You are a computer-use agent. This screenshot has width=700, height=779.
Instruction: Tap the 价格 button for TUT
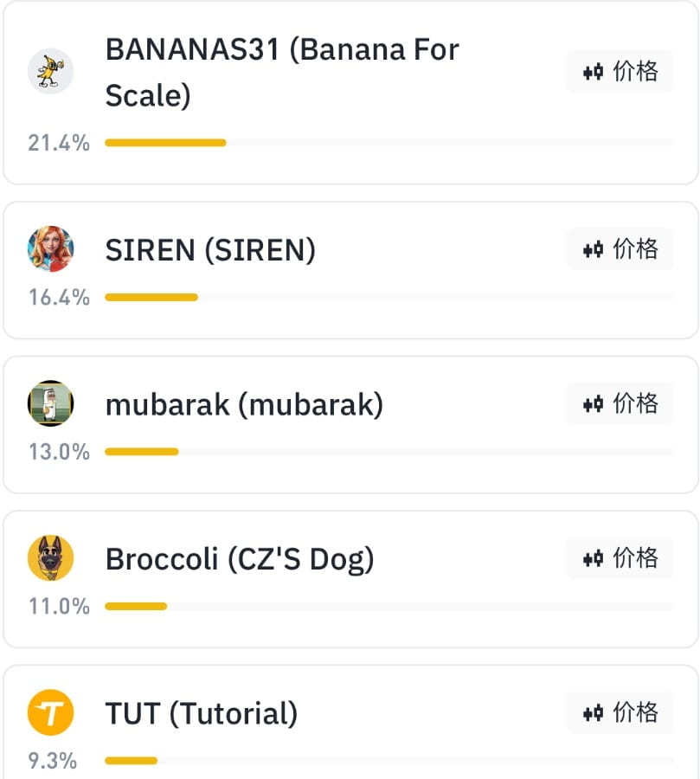tap(620, 713)
